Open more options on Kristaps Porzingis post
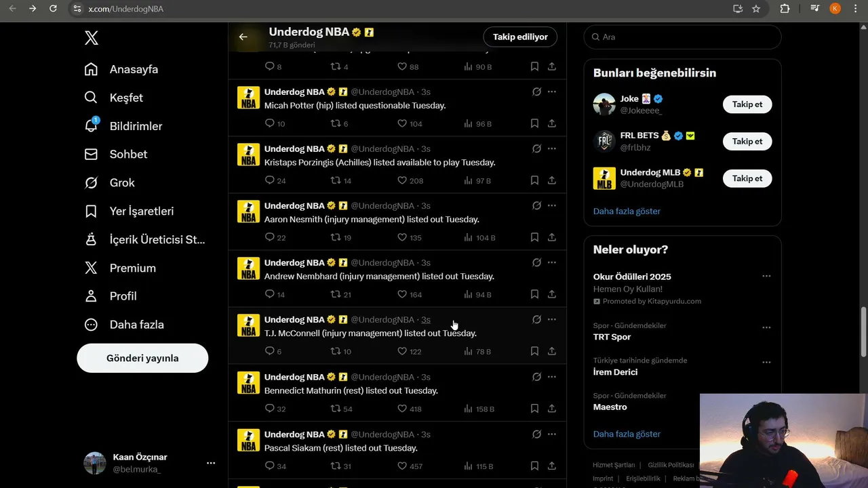The image size is (868, 488). coord(552,148)
